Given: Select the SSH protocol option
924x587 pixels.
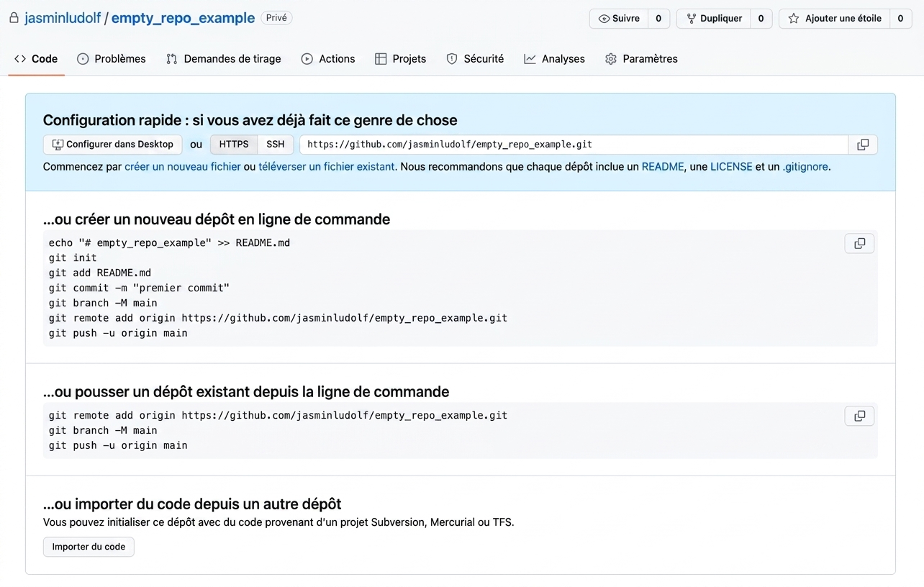Looking at the screenshot, I should (276, 145).
